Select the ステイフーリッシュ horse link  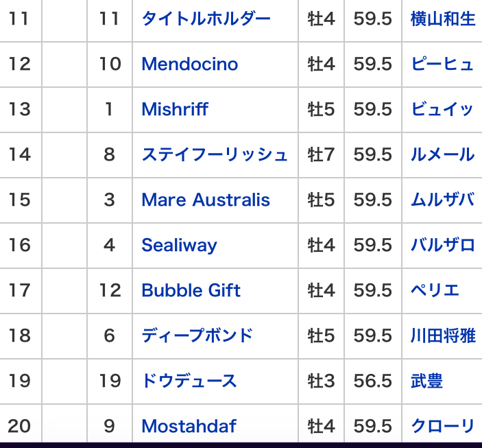coord(215,154)
